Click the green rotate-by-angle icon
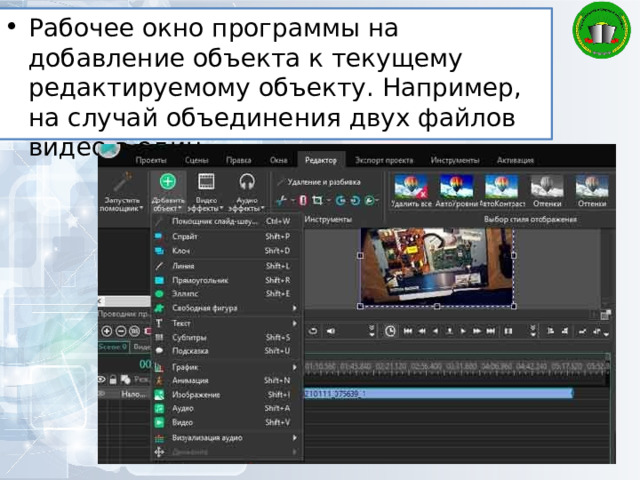 tap(370, 200)
